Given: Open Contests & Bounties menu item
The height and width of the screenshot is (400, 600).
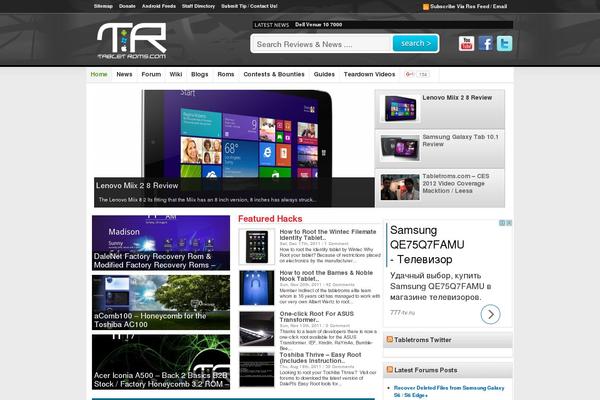Looking at the screenshot, I should pos(274,74).
